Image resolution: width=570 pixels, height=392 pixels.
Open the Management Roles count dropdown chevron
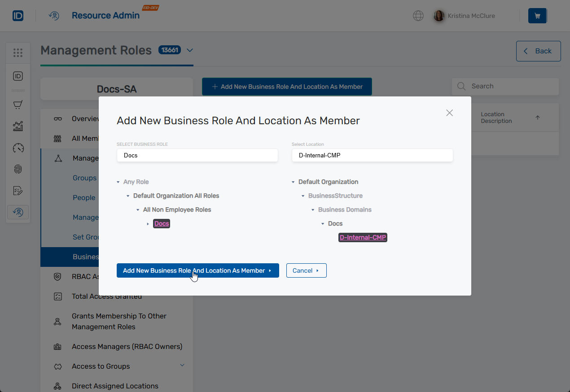pos(189,50)
